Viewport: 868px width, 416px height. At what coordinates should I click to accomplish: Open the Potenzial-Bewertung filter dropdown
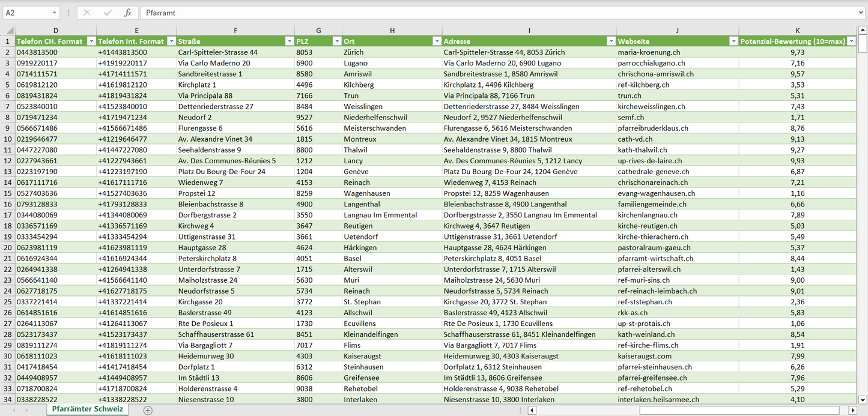pos(850,41)
